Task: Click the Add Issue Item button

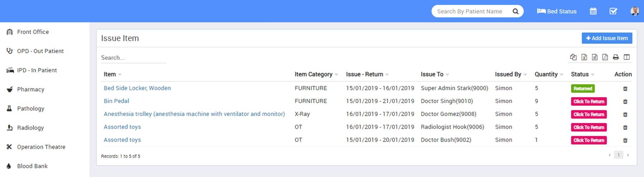Action: tap(607, 38)
